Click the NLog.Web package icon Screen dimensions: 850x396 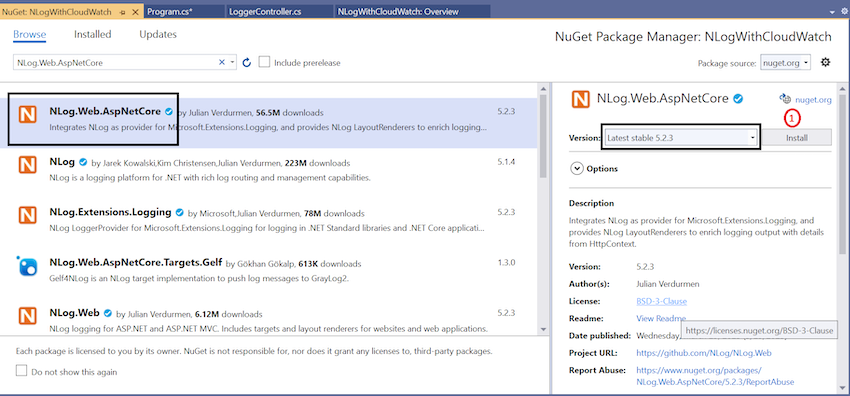(27, 316)
